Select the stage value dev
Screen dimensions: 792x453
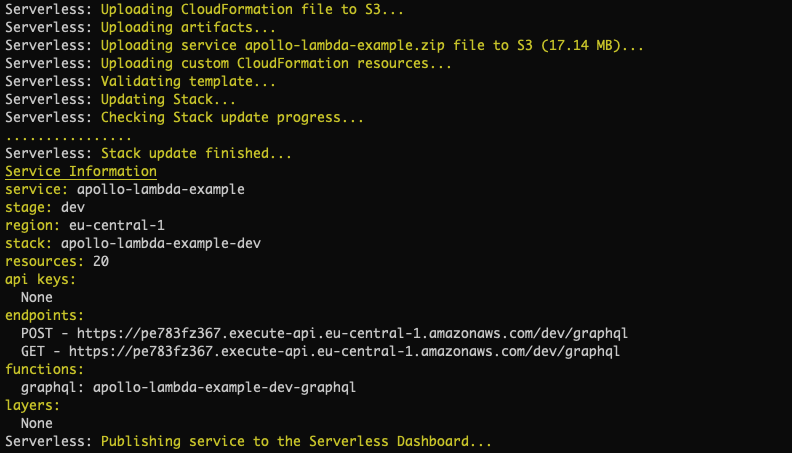[73, 207]
